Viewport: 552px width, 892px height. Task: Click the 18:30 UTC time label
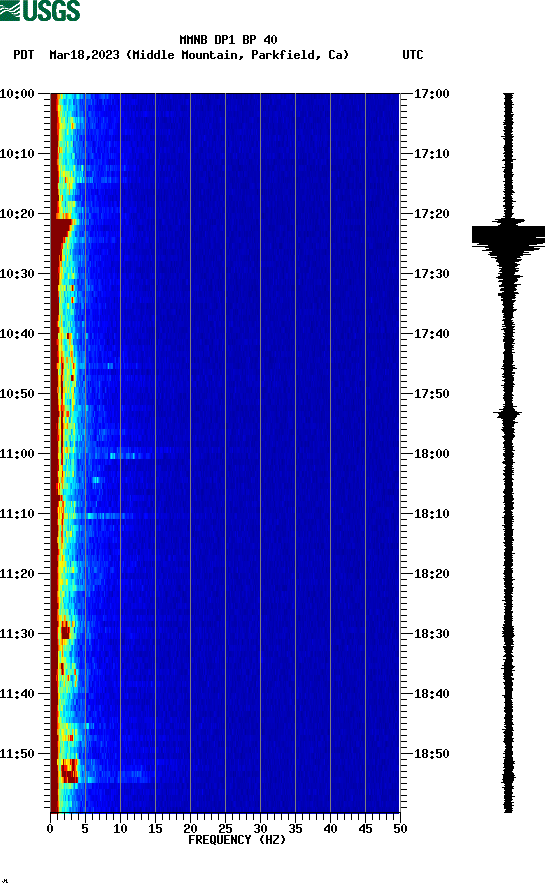coord(431,634)
